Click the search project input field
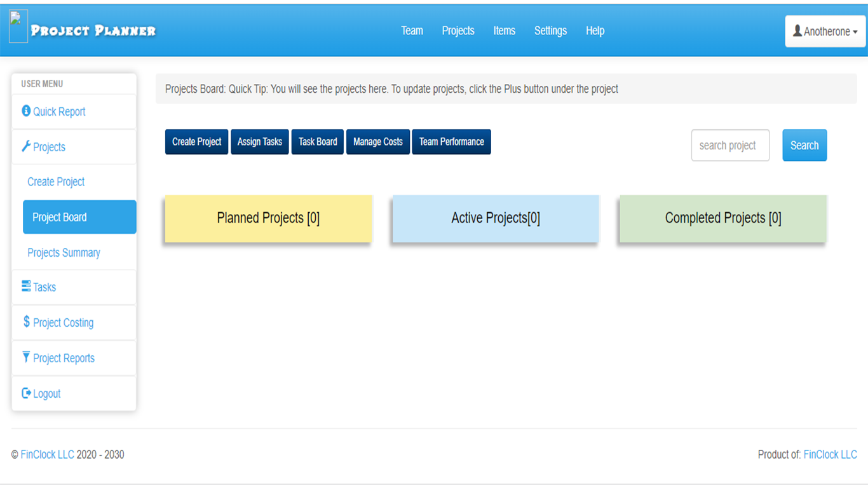Image resolution: width=868 pixels, height=488 pixels. point(730,145)
